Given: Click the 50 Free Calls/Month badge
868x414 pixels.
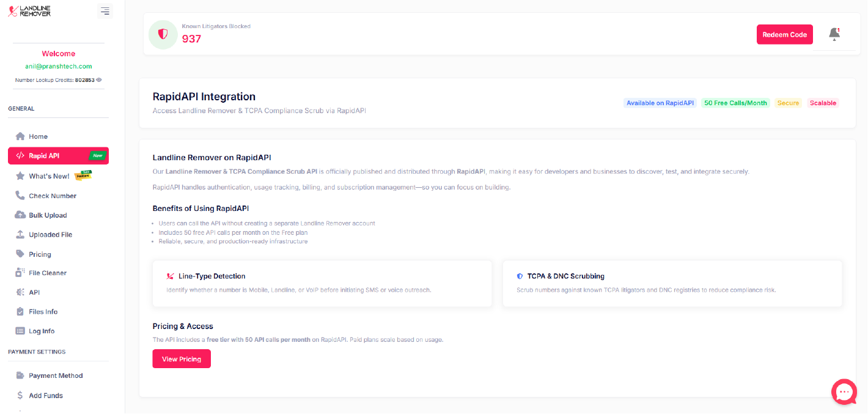Looking at the screenshot, I should (x=735, y=103).
